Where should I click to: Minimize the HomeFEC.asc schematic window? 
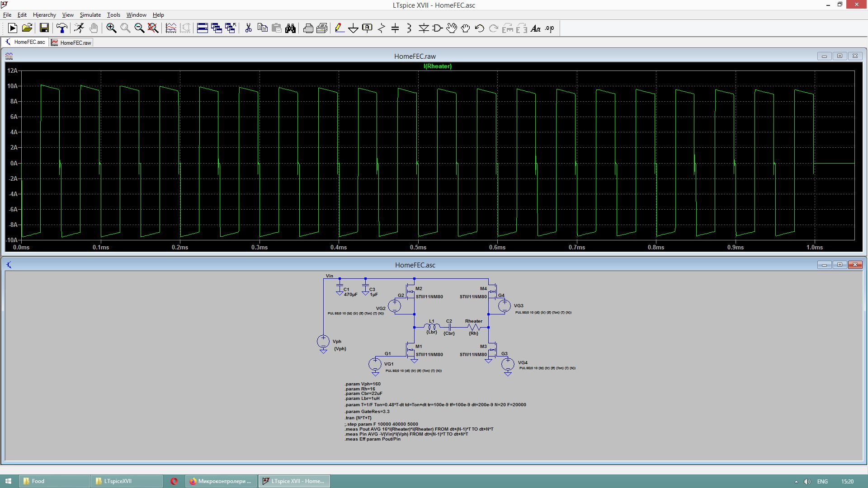tap(824, 265)
